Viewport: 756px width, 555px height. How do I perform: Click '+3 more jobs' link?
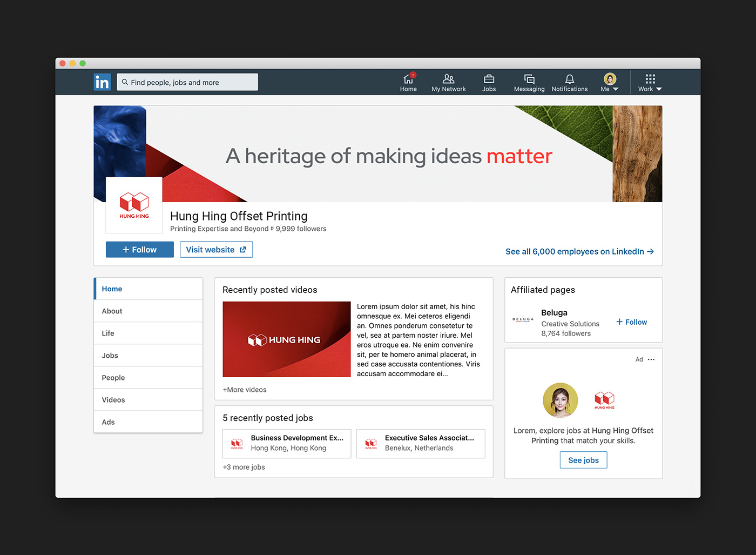pyautogui.click(x=244, y=467)
